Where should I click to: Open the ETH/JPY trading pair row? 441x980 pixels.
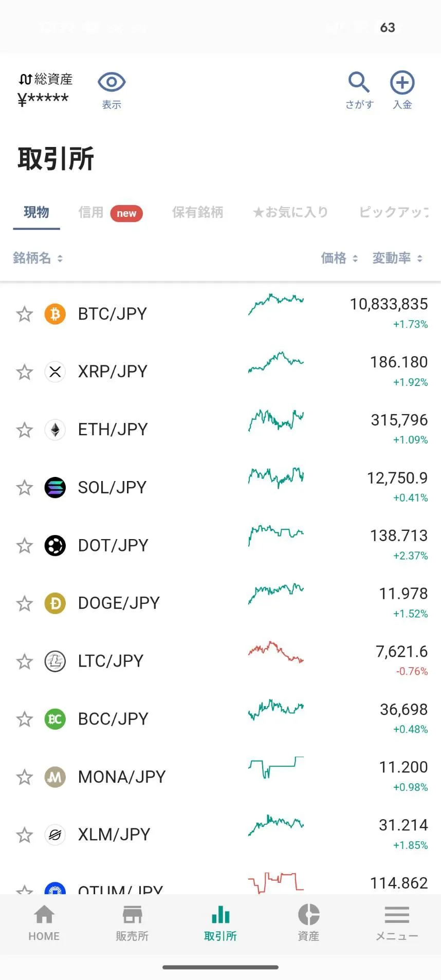pyautogui.click(x=220, y=430)
